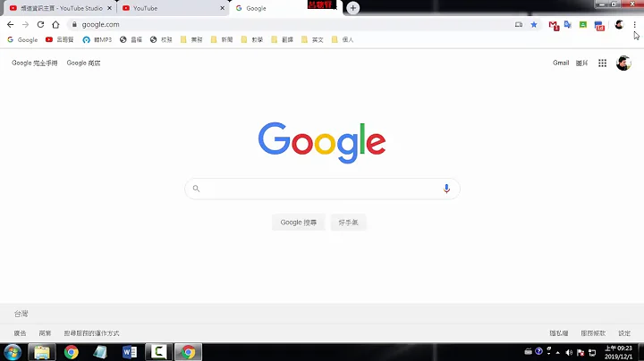Open the calendar extension with 1d badge
644x361 pixels.
coord(599,25)
